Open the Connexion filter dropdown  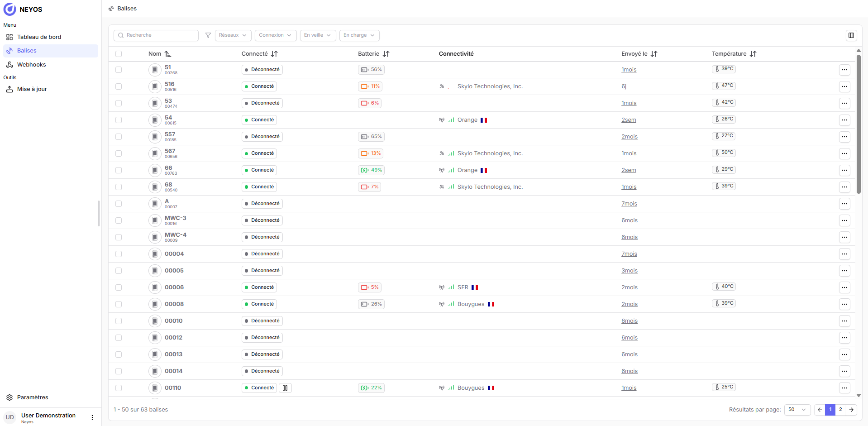[x=275, y=35]
